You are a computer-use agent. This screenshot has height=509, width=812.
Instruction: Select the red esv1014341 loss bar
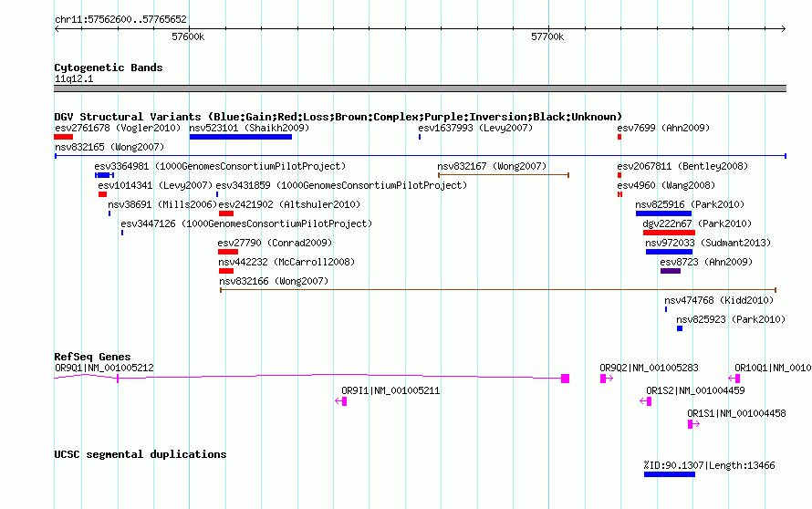click(102, 194)
